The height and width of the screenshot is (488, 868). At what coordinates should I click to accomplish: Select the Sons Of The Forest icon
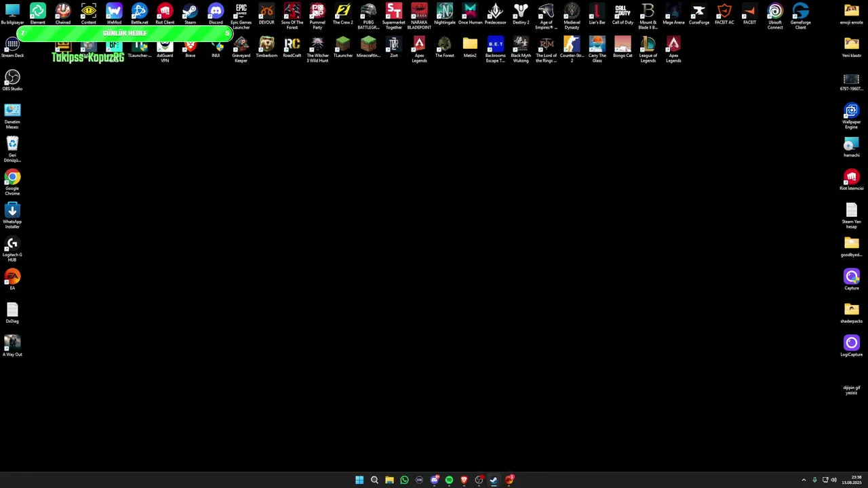click(292, 16)
